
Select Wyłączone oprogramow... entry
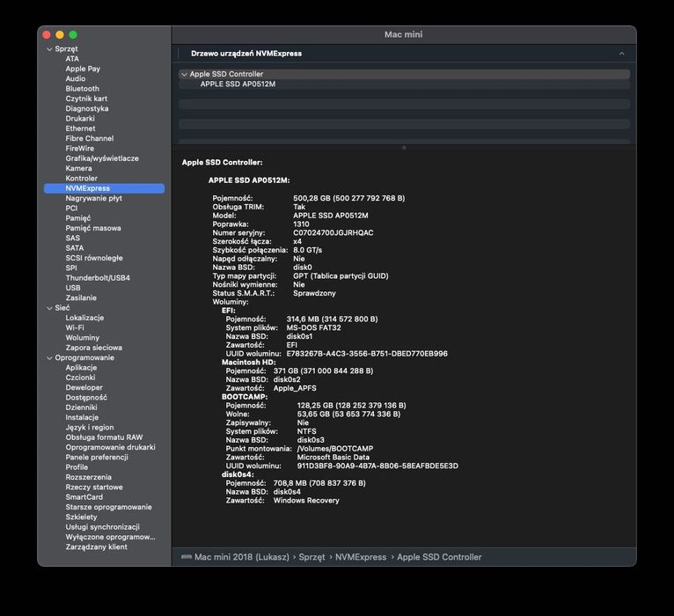tap(110, 537)
